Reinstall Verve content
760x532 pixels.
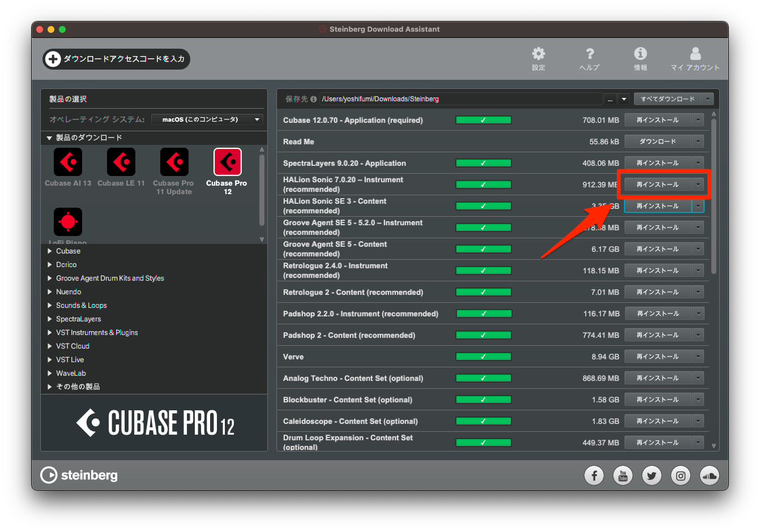click(657, 357)
